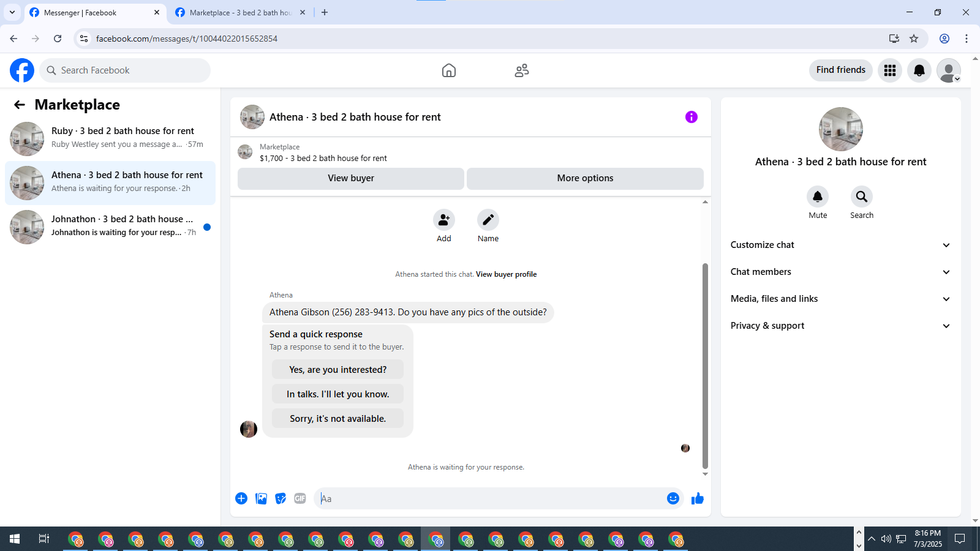Screen dimensions: 980x551
Task: Show hidden system tray icons
Action: click(x=871, y=539)
